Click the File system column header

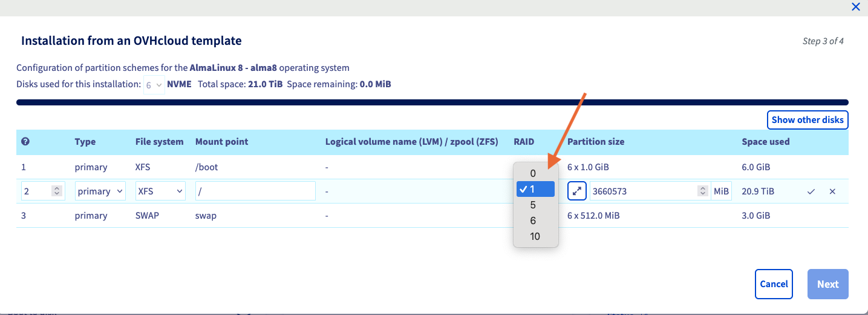coord(160,142)
